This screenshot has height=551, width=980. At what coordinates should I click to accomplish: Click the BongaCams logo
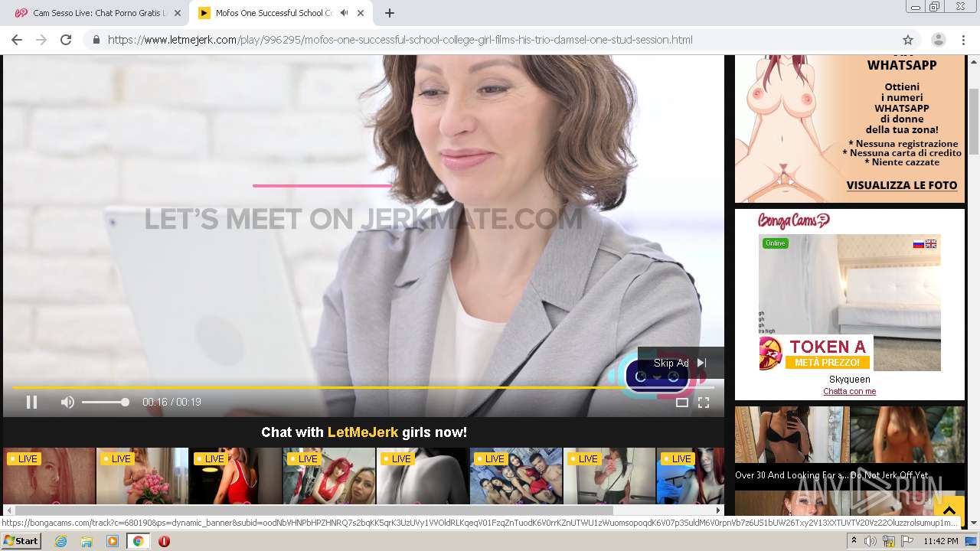(x=794, y=221)
